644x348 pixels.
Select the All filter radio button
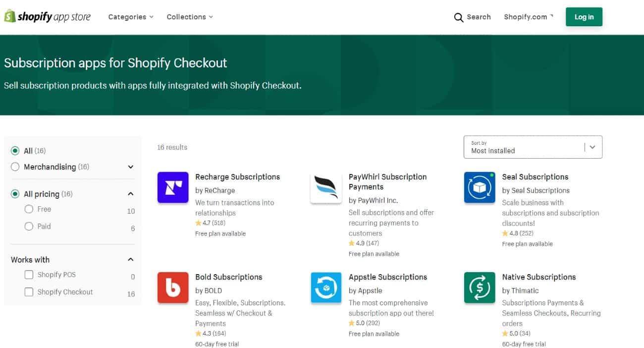(15, 151)
